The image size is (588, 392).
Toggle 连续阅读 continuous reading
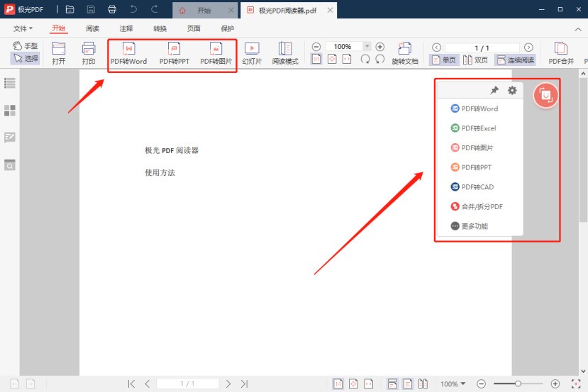(515, 60)
